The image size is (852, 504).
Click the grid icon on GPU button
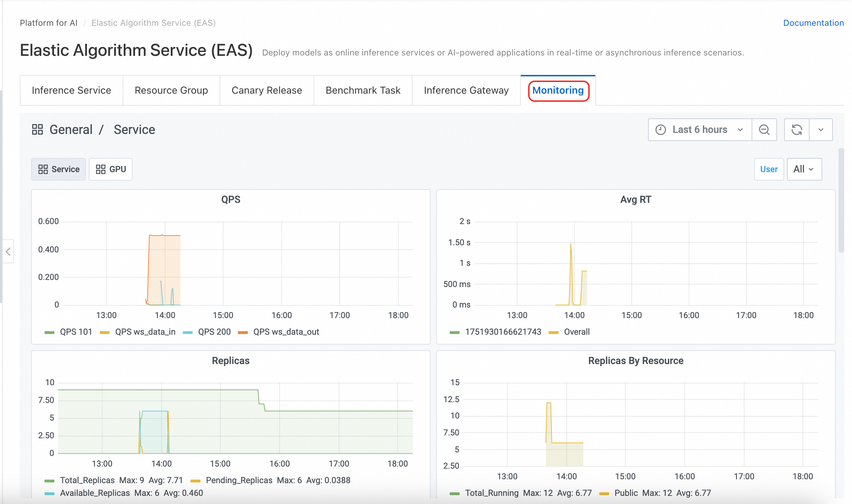coord(101,169)
